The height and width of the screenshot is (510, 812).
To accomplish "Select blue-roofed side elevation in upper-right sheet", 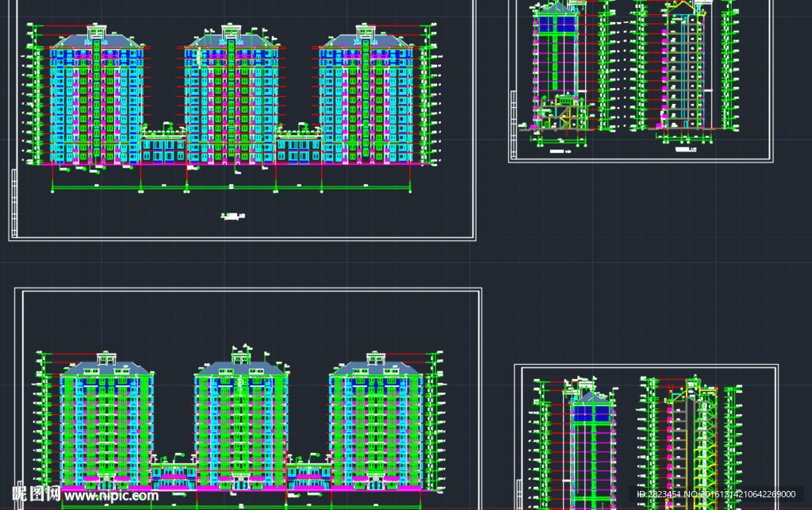I will tap(557, 65).
